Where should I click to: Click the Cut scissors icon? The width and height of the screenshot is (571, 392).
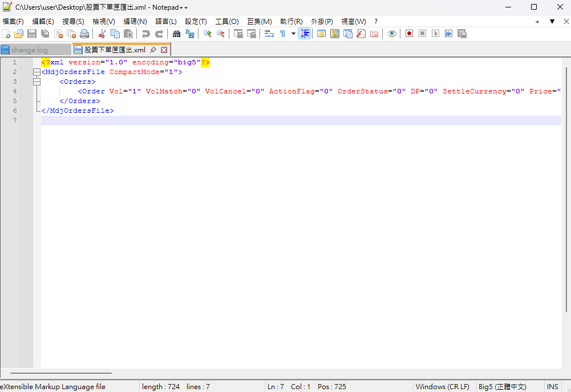[102, 34]
